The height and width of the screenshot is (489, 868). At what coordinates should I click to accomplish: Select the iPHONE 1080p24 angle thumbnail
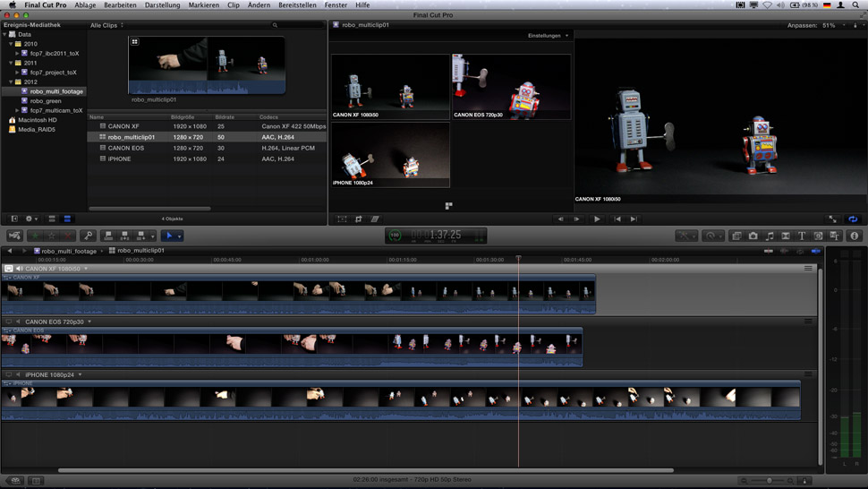tap(390, 154)
